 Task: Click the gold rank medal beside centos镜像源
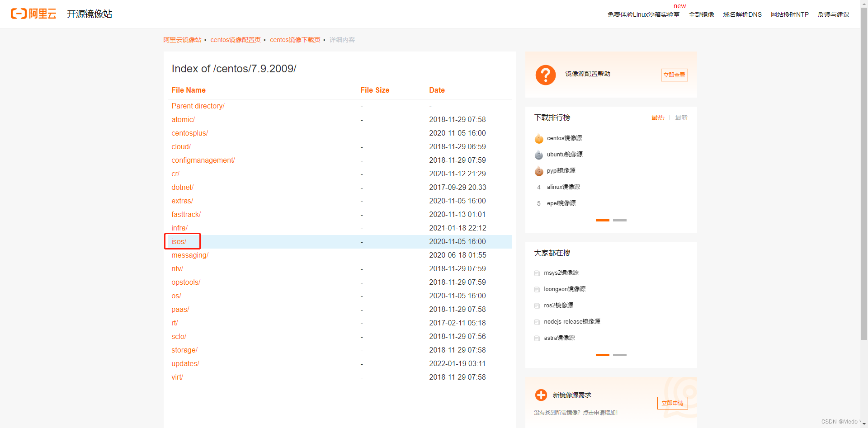point(539,138)
